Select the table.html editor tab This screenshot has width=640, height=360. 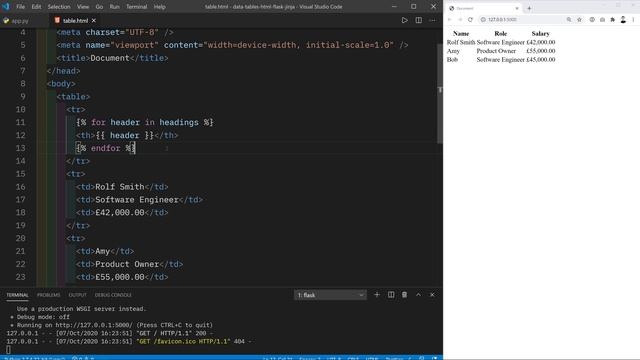75,20
